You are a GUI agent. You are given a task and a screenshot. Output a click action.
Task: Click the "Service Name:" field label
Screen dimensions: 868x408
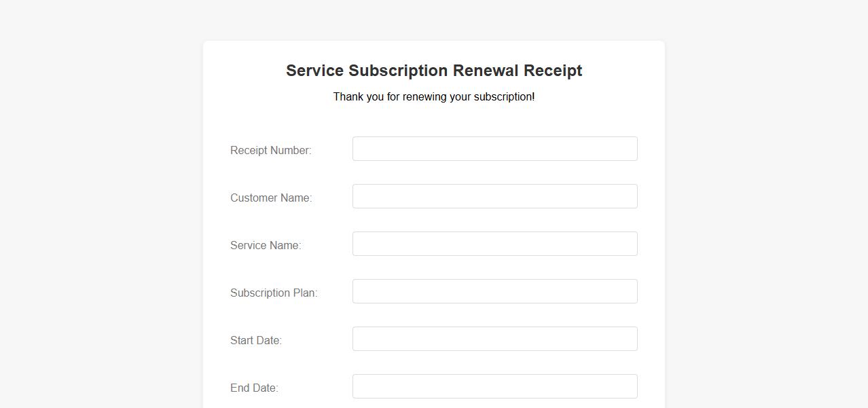[266, 245]
